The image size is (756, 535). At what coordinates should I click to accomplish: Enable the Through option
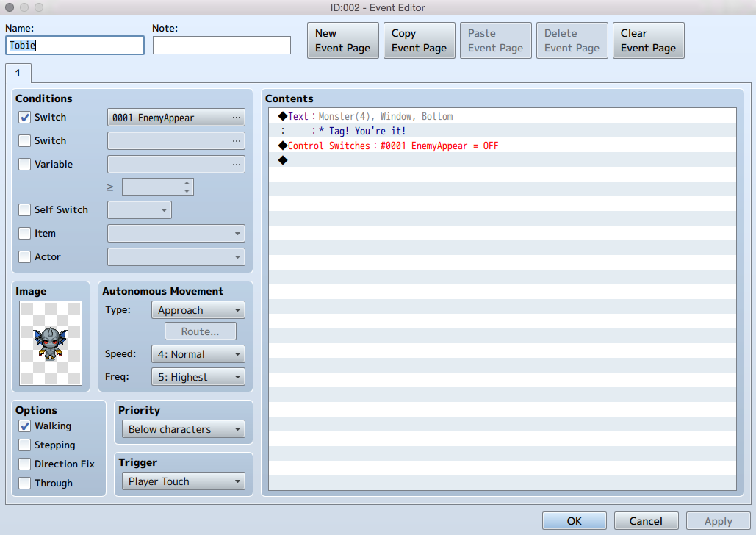[24, 483]
